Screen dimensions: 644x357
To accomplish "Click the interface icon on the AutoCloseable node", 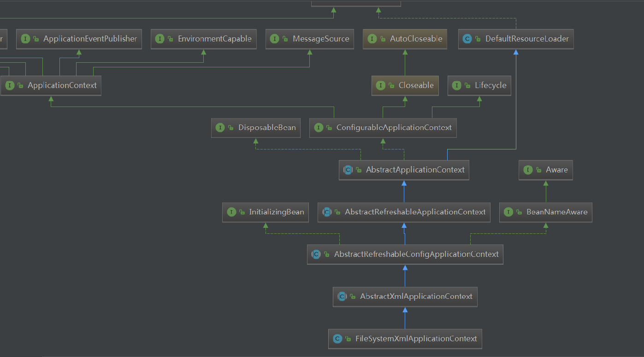I will (x=372, y=39).
